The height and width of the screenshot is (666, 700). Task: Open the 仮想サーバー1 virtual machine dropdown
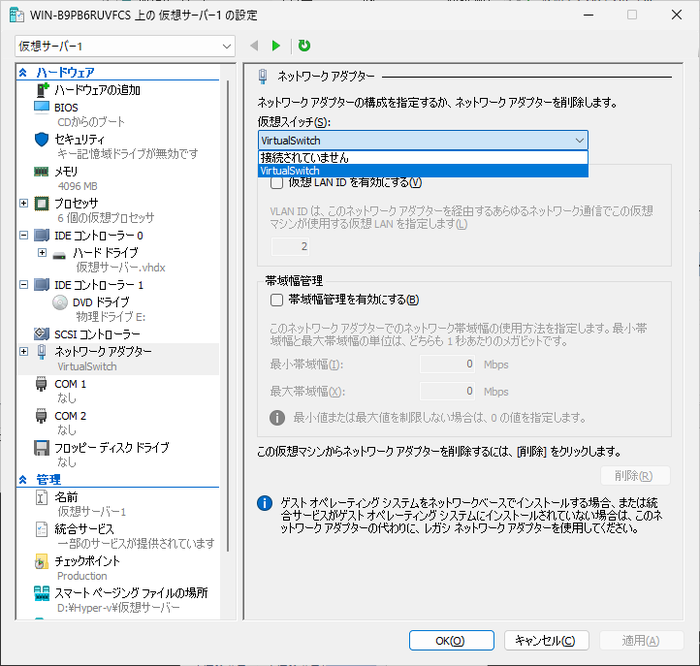(125, 47)
